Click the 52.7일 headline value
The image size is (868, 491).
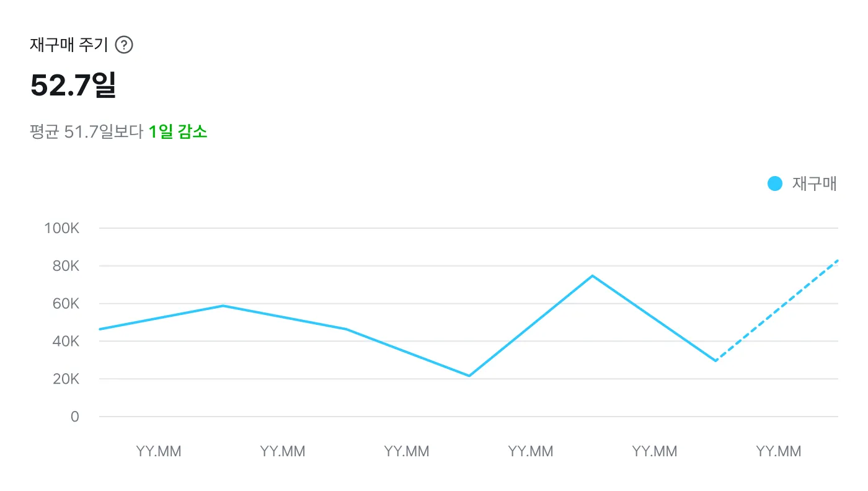73,86
